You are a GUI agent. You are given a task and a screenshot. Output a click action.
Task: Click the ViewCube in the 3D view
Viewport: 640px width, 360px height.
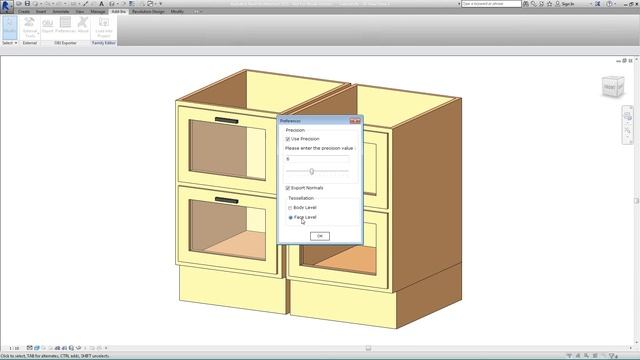point(613,87)
